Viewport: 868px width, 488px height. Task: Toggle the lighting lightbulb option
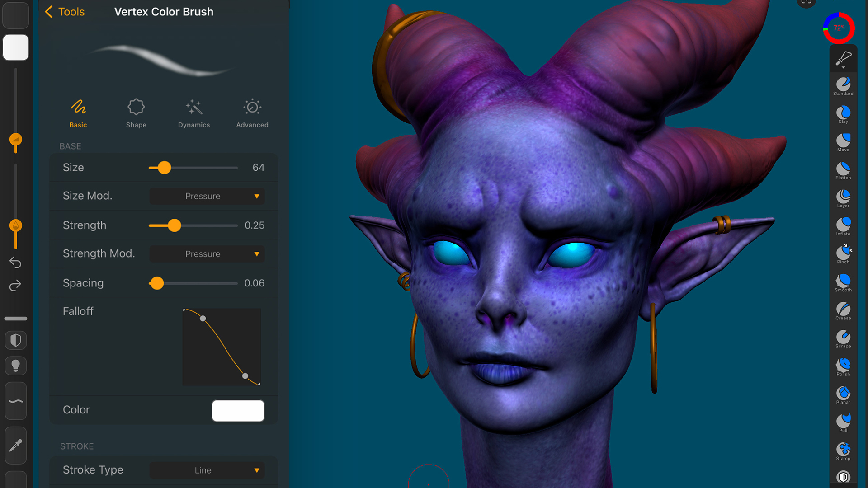[15, 366]
